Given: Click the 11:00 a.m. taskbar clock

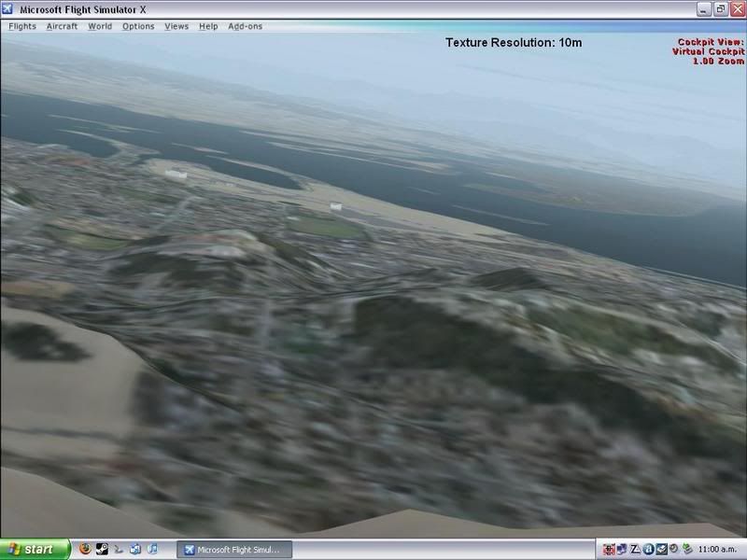Looking at the screenshot, I should (719, 550).
